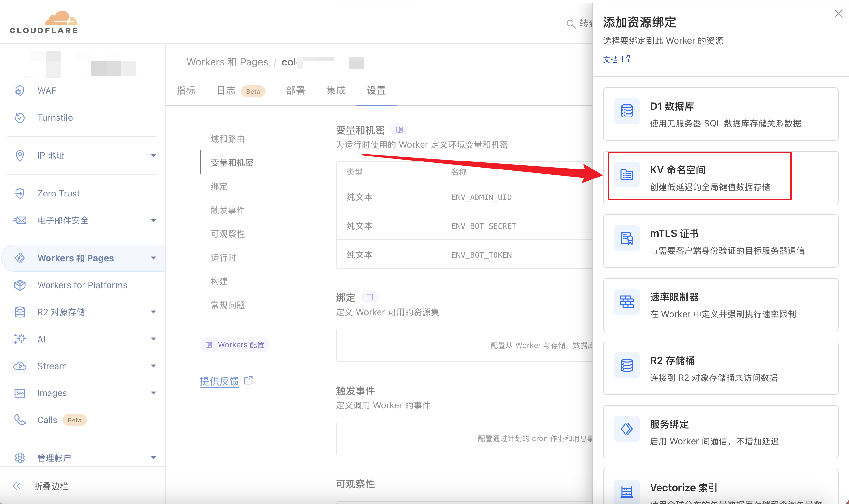Viewport: 849px width, 504px height.
Task: Click the Calls phone icon
Action: point(20,420)
